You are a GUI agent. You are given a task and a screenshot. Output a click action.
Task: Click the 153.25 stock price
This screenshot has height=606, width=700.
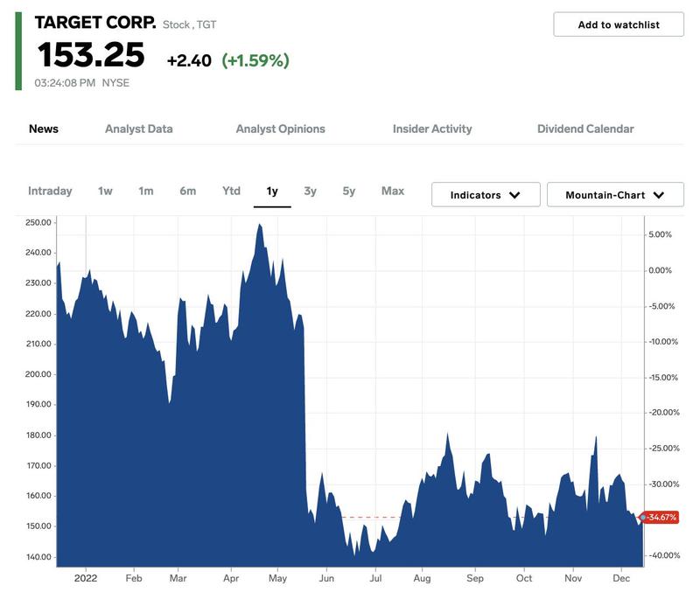pyautogui.click(x=91, y=55)
